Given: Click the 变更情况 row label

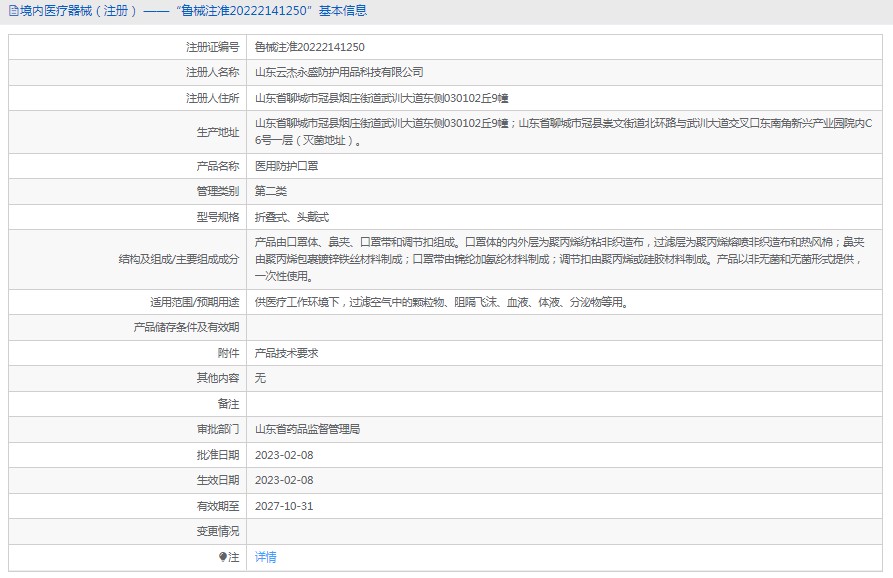Looking at the screenshot, I should (217, 531).
